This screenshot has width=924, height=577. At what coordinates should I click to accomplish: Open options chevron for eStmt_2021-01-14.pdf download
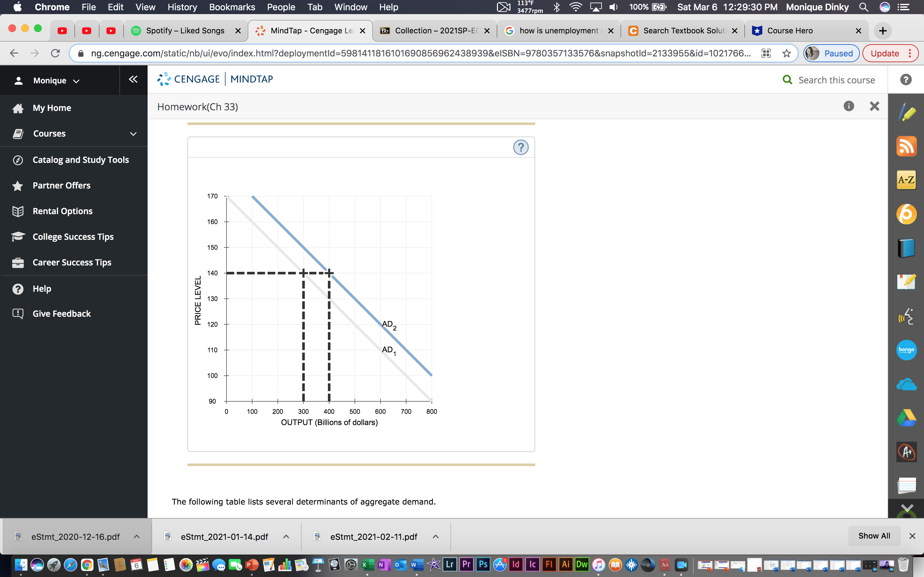(286, 537)
